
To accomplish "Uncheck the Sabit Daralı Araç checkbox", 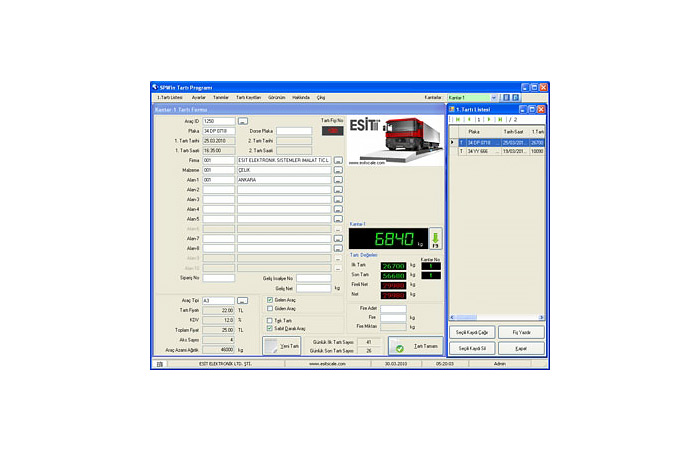I will [270, 329].
